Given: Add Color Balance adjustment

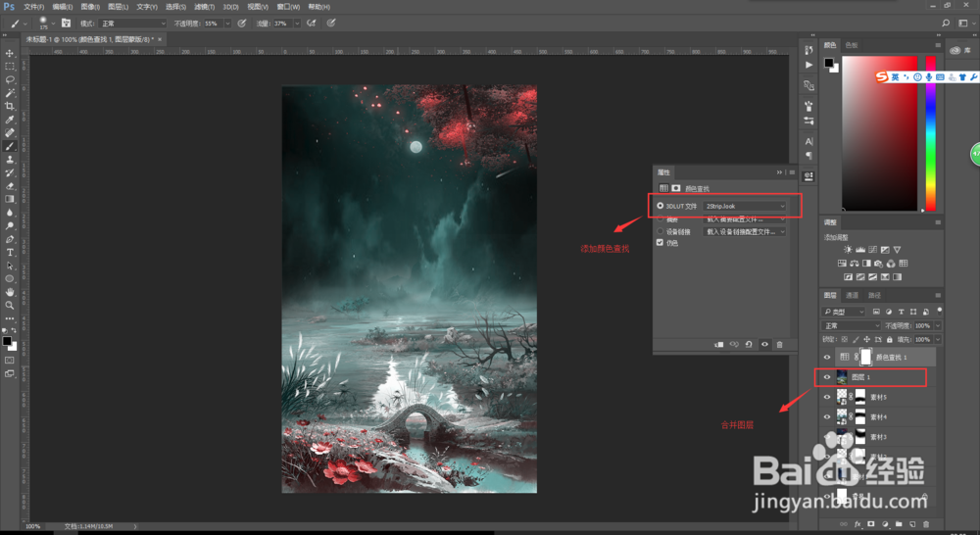Looking at the screenshot, I should point(855,264).
